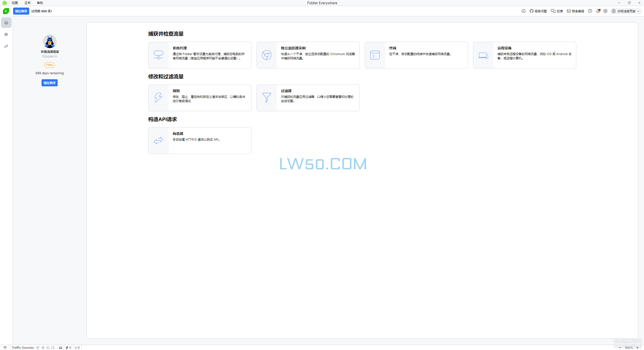Click the filter funnel card icon
644x350 pixels.
tap(267, 98)
